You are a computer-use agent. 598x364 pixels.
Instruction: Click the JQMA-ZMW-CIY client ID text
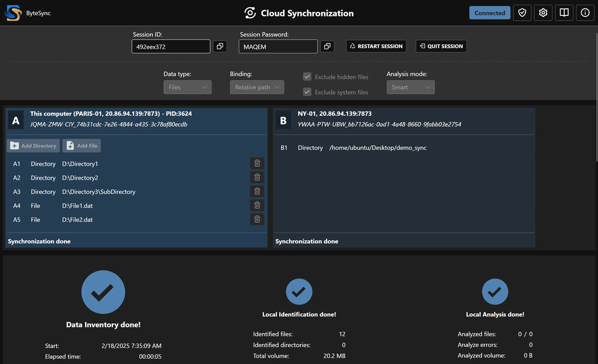coord(109,125)
